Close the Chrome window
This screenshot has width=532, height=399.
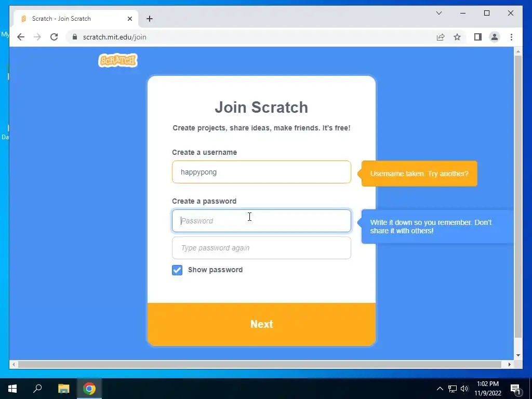coord(510,13)
